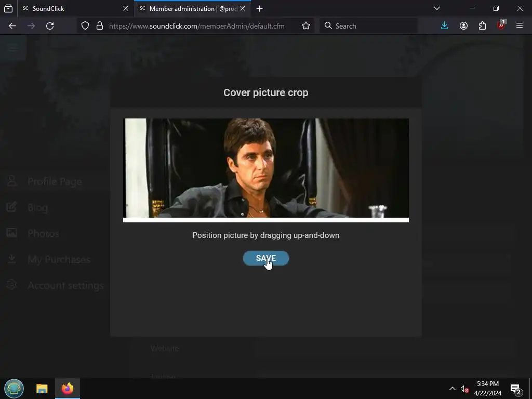532x399 pixels.
Task: Open the Downloads panel
Action: (x=445, y=26)
